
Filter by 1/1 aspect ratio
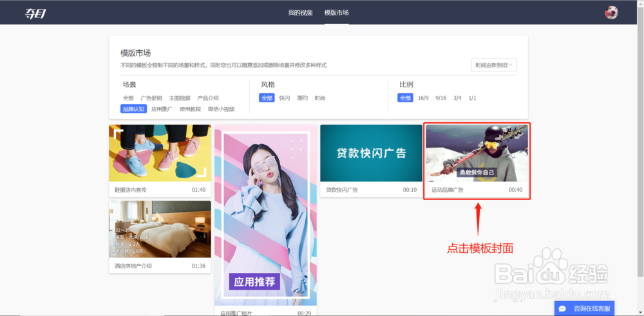pyautogui.click(x=472, y=98)
